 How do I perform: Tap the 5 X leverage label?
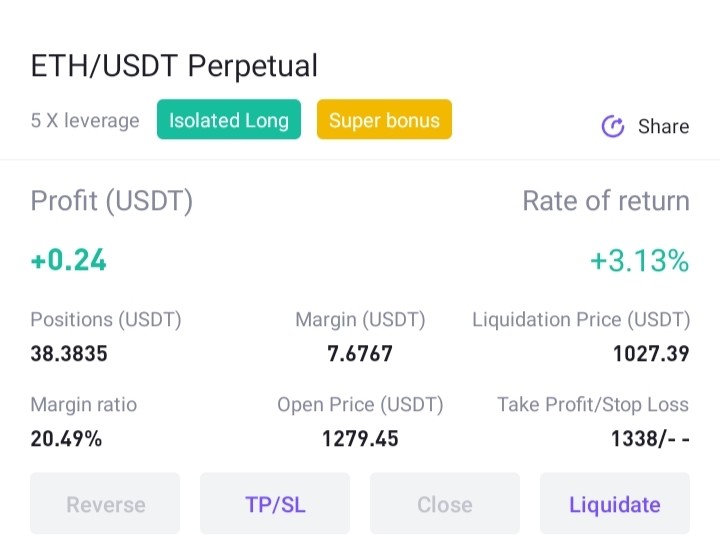[x=85, y=120]
